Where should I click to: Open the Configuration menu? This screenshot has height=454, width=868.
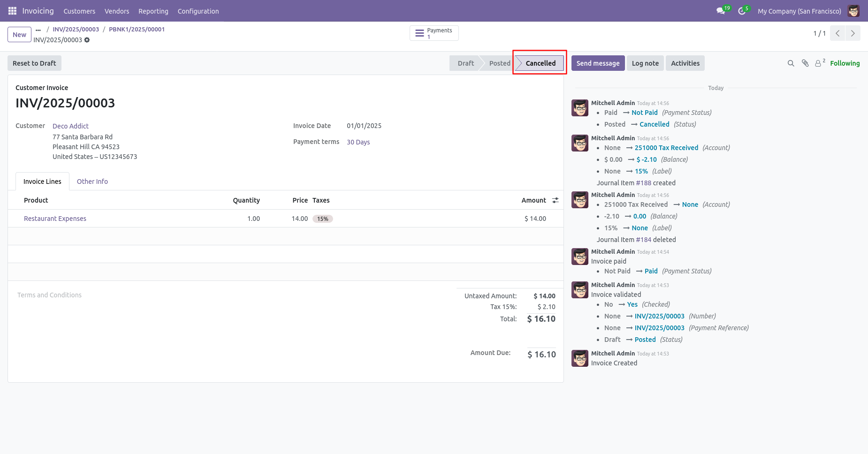pyautogui.click(x=198, y=11)
